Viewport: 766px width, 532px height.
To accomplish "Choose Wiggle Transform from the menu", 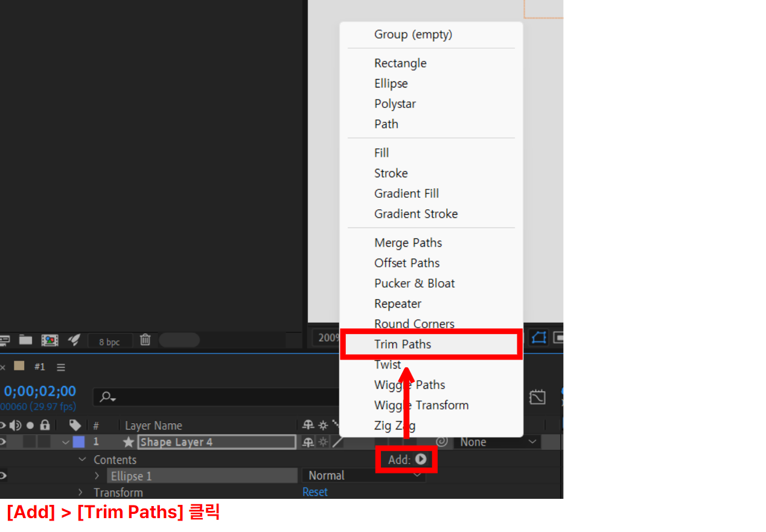I will coord(421,405).
